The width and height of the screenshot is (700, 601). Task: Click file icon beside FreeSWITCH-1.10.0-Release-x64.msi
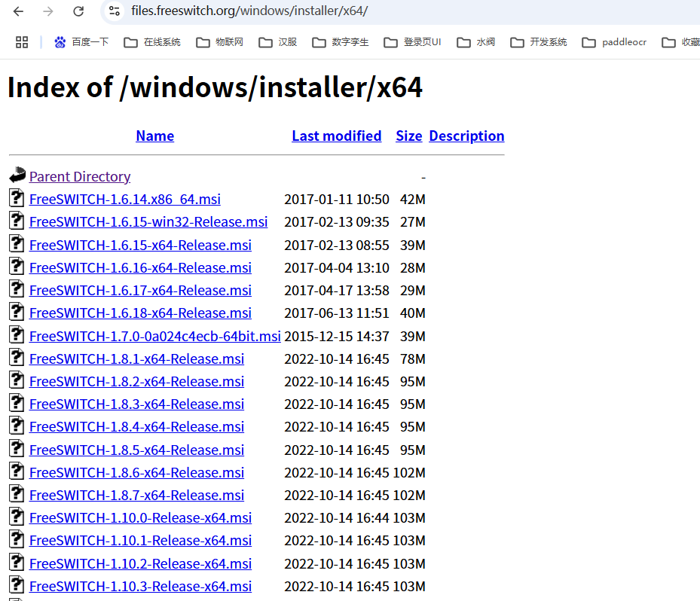tap(17, 516)
